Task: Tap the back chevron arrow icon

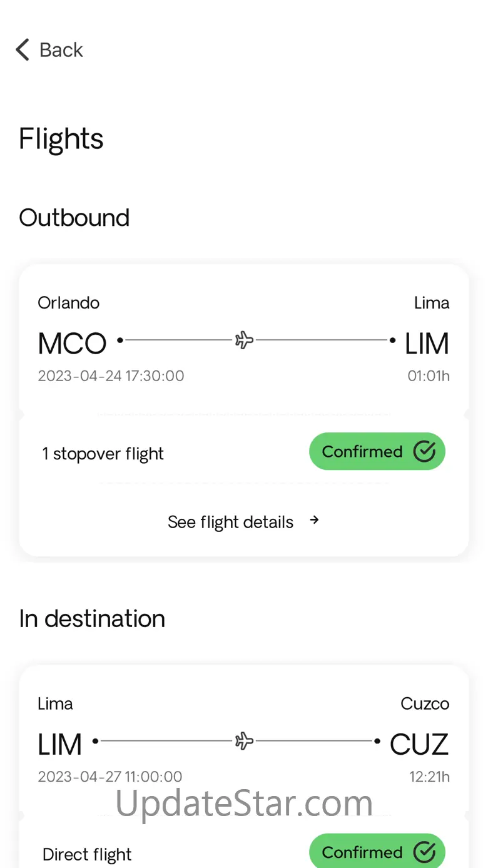Action: click(23, 49)
